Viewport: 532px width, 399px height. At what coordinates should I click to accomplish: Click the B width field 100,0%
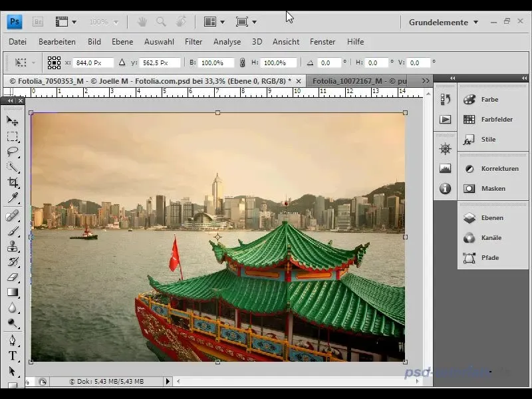(x=215, y=63)
